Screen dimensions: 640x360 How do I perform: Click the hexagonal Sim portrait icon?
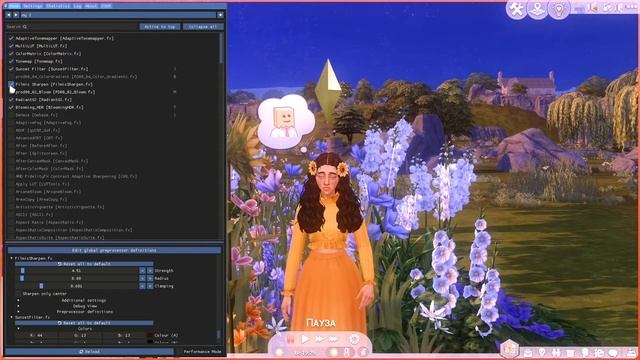[x=509, y=349]
